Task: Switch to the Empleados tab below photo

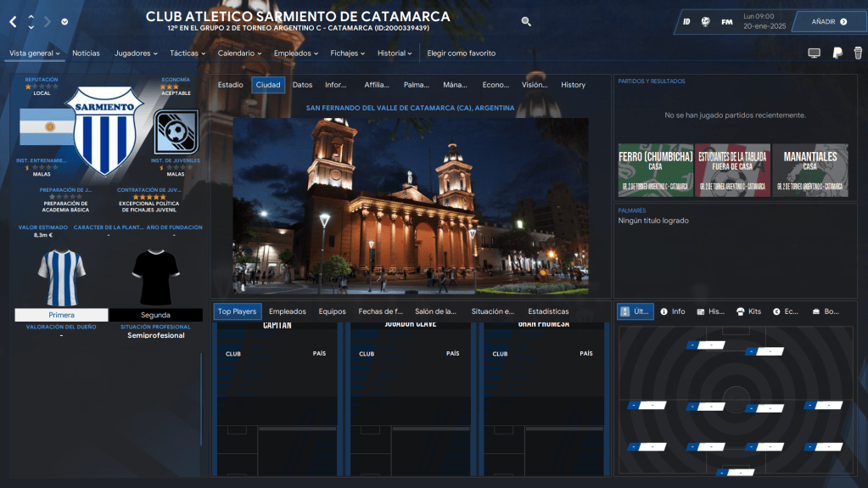Action: 288,311
